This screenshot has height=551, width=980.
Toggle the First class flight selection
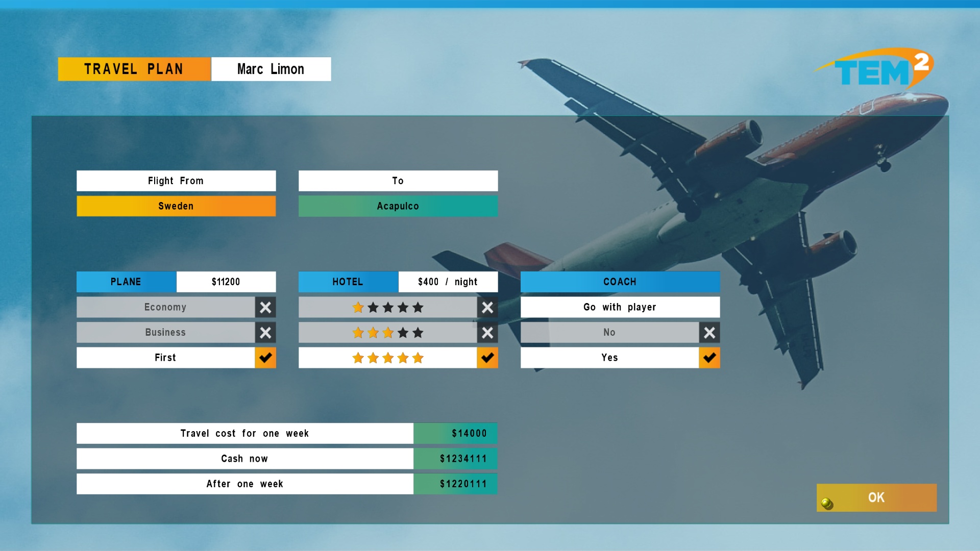click(x=265, y=357)
